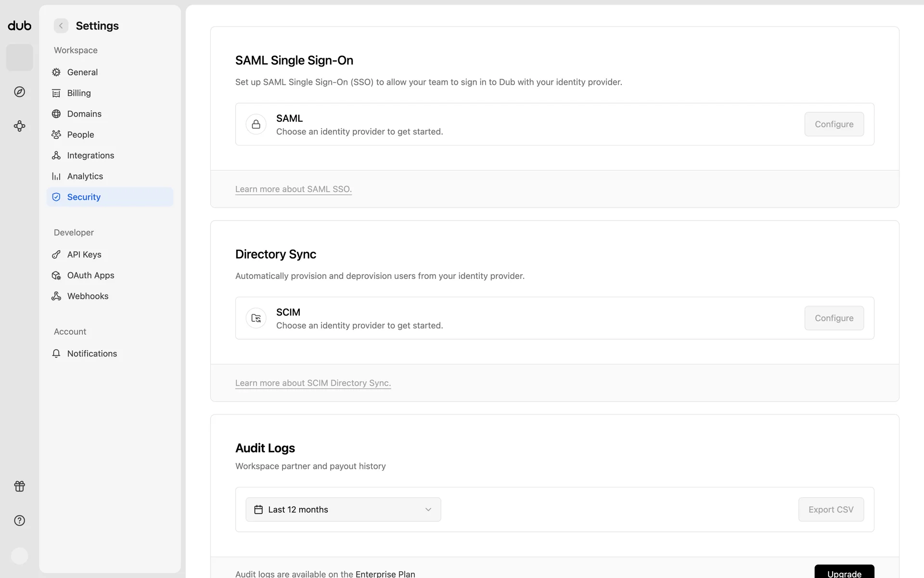Click the Dub logo

(19, 26)
